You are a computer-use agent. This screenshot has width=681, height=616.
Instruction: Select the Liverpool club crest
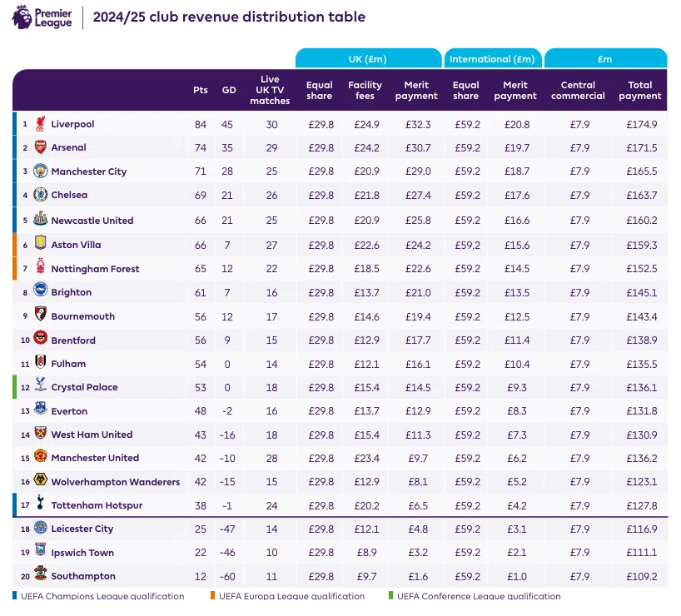(41, 123)
